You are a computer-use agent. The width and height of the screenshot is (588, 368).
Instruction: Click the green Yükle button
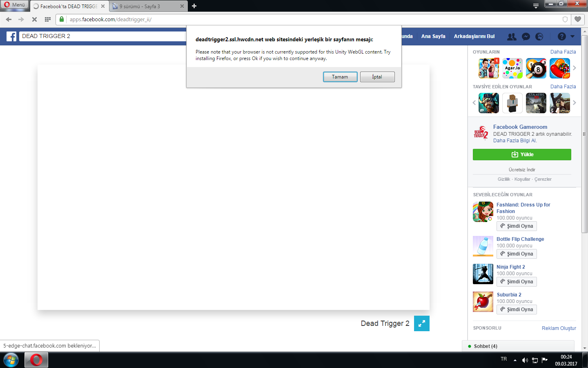coord(522,155)
